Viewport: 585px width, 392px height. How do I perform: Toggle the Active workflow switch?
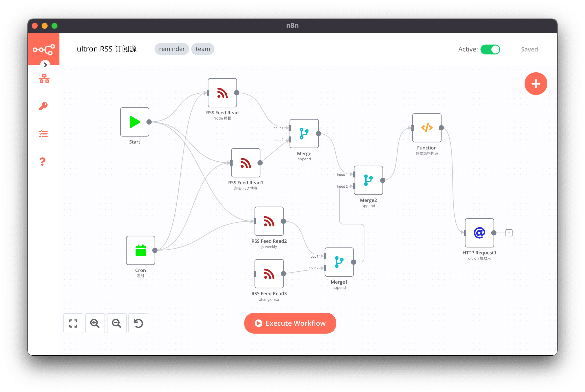tap(490, 49)
